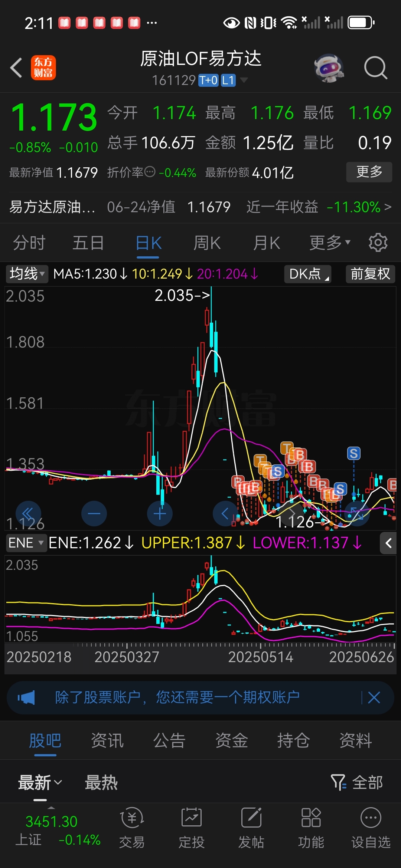Expand the stock code dropdown triangle
The height and width of the screenshot is (868, 401).
pyautogui.click(x=244, y=80)
